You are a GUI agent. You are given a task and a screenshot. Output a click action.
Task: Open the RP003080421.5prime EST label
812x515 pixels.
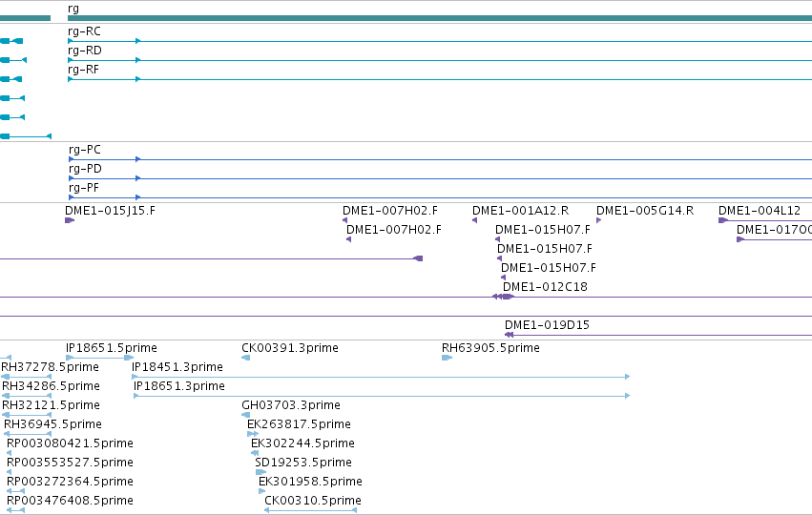coord(70,443)
